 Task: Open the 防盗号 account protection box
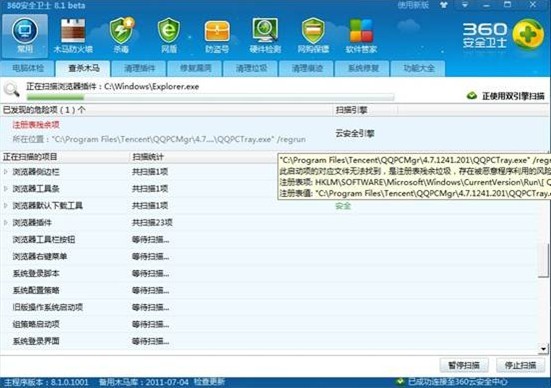tap(217, 36)
